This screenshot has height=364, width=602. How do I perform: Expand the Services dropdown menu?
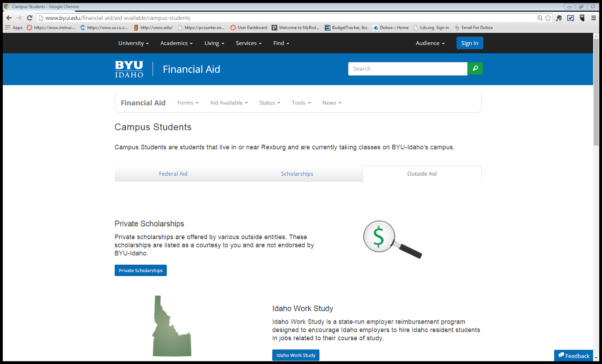pos(248,43)
